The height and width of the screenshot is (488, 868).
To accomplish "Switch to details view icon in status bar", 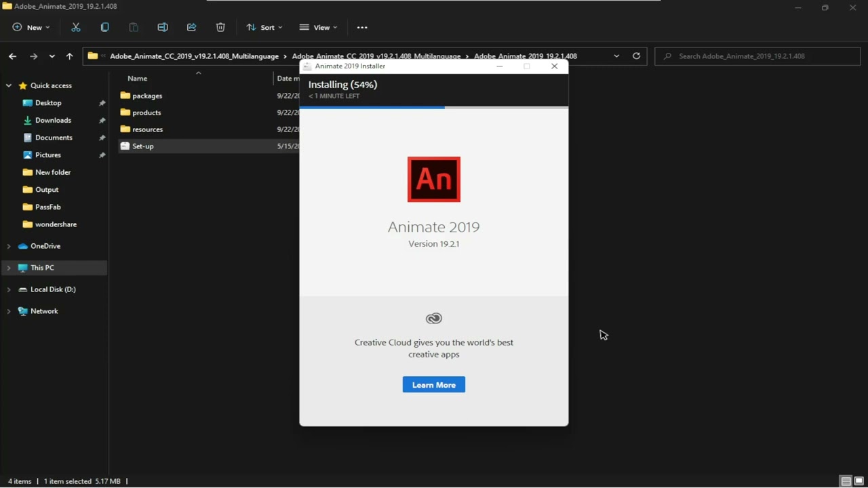I will click(846, 481).
